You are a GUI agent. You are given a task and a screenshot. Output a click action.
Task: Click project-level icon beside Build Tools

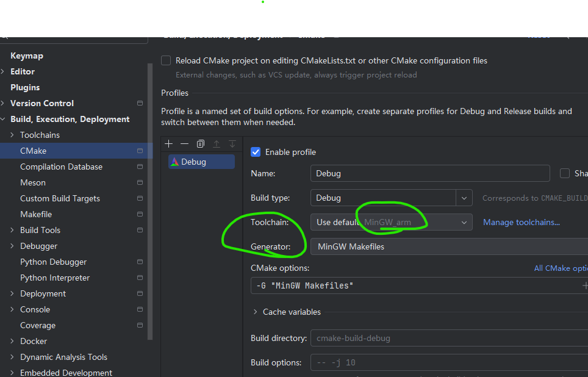click(x=140, y=230)
